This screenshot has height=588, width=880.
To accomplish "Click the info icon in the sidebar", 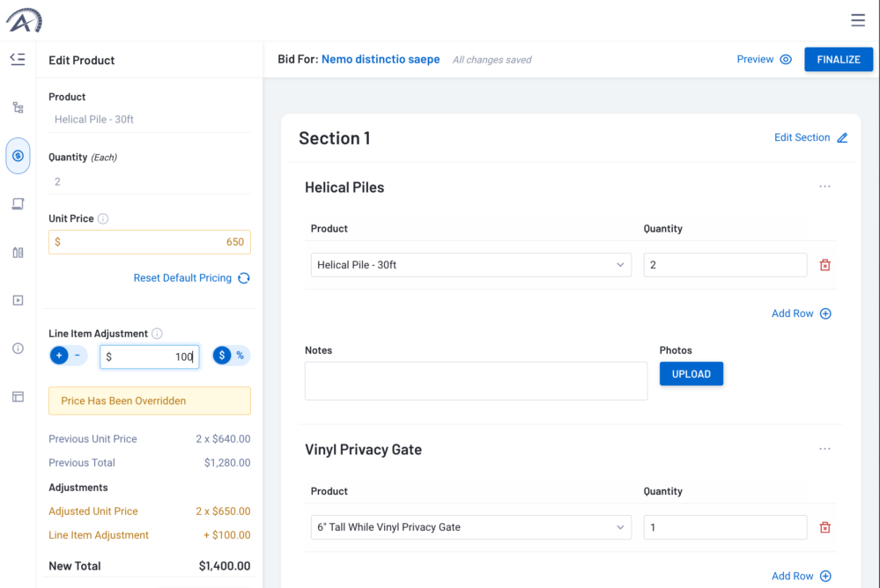I will (17, 349).
